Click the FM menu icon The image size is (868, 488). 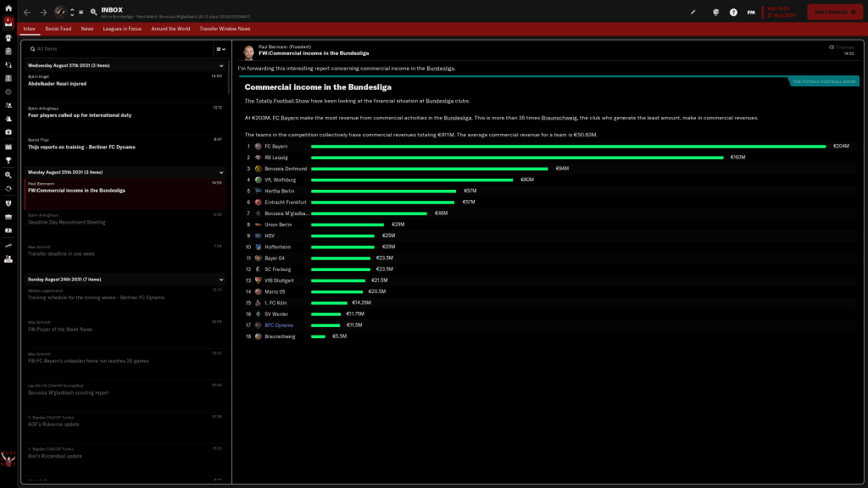(x=751, y=13)
